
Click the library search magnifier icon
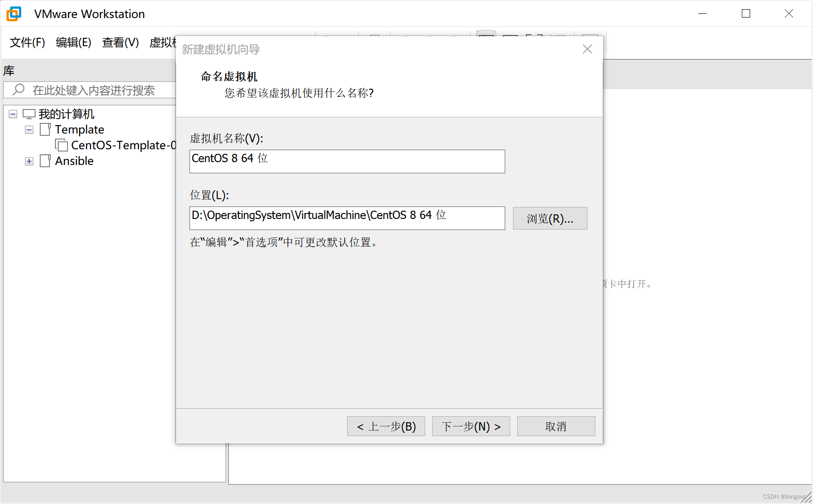(x=18, y=90)
